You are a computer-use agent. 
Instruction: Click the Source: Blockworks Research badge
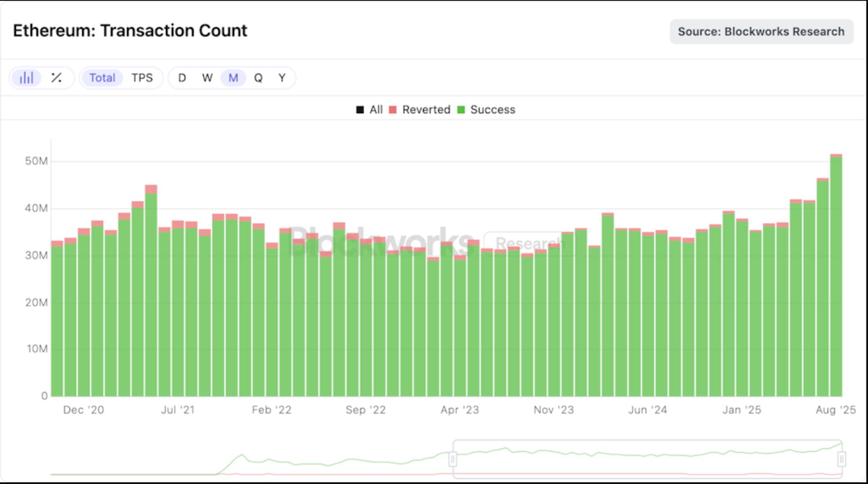click(761, 32)
